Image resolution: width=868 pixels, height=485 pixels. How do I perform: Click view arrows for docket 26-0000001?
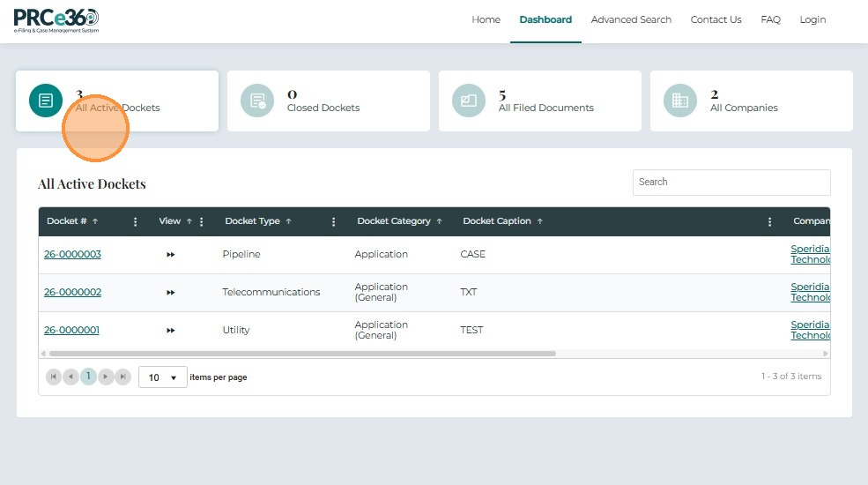(171, 330)
